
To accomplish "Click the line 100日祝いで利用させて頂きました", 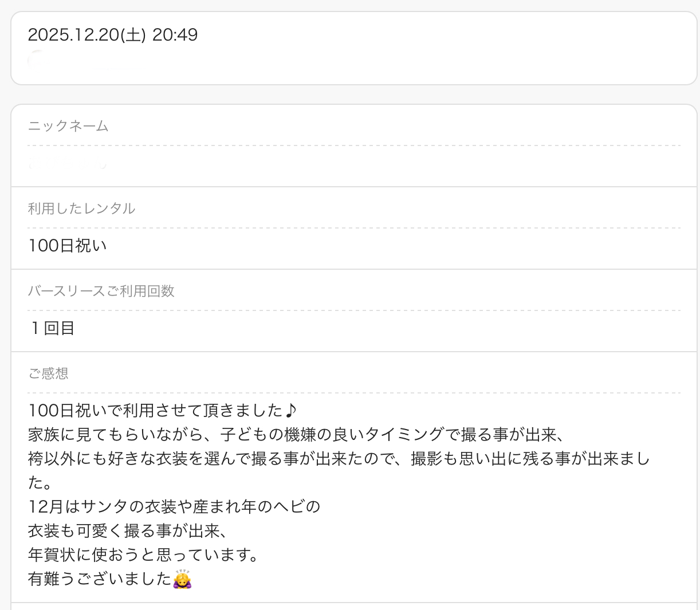I will (155, 410).
